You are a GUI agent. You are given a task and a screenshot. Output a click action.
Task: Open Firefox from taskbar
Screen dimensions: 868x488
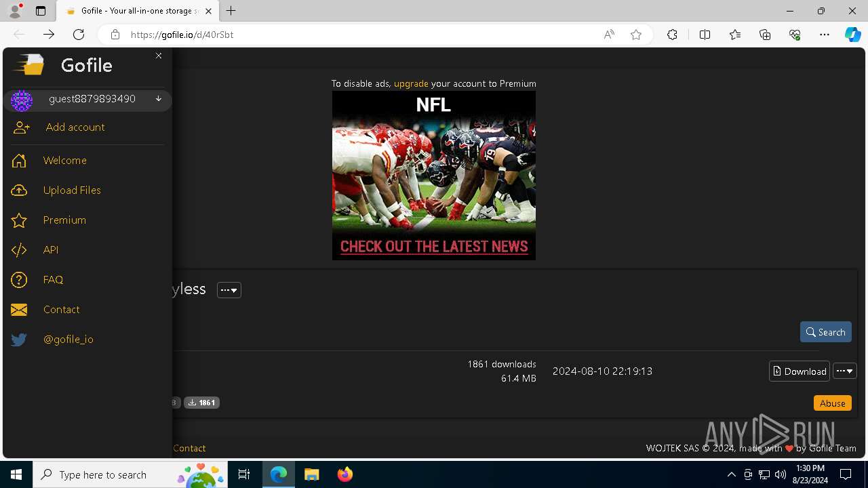tap(344, 474)
